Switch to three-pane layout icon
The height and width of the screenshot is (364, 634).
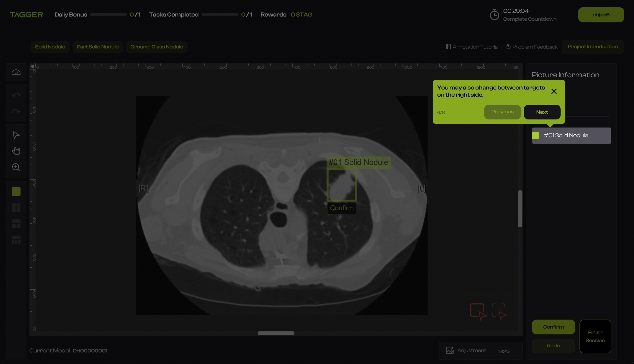[16, 224]
